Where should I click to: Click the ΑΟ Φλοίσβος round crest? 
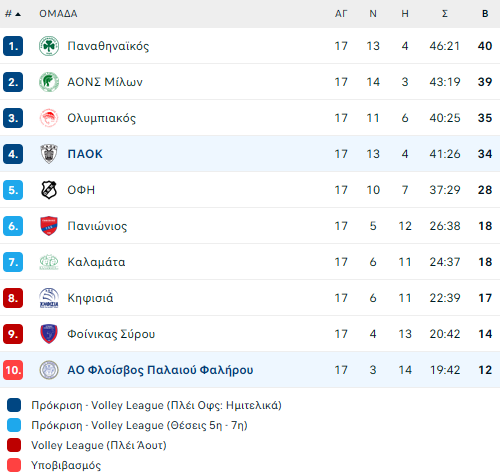point(49,370)
